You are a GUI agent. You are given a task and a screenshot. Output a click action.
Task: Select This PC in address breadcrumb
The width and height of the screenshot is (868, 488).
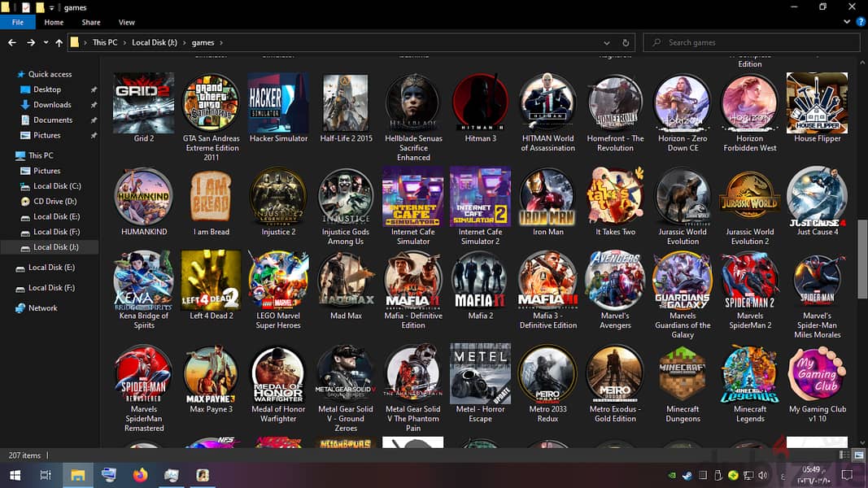pos(105,42)
